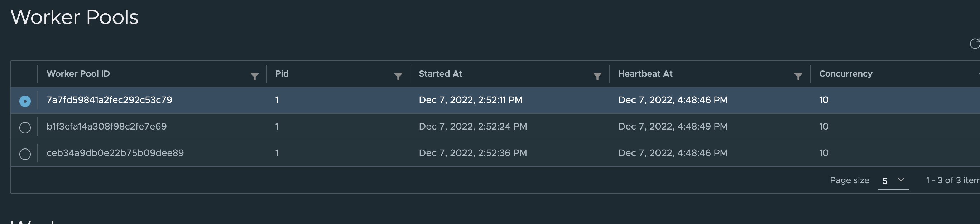
Task: Open the Started At column filter
Action: (x=598, y=76)
